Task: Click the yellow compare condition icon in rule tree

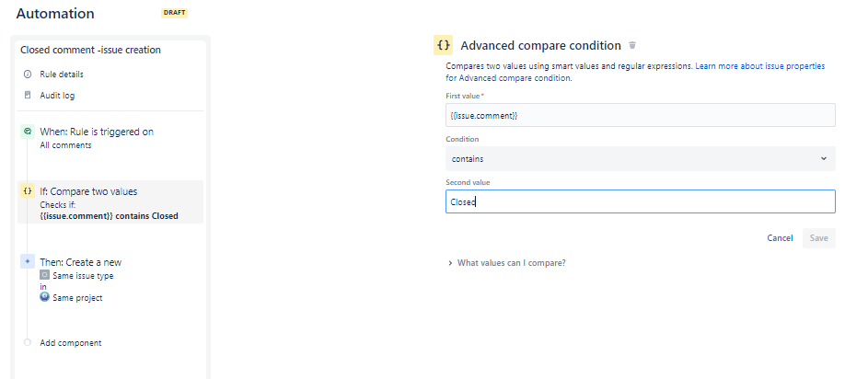Action: click(x=28, y=191)
